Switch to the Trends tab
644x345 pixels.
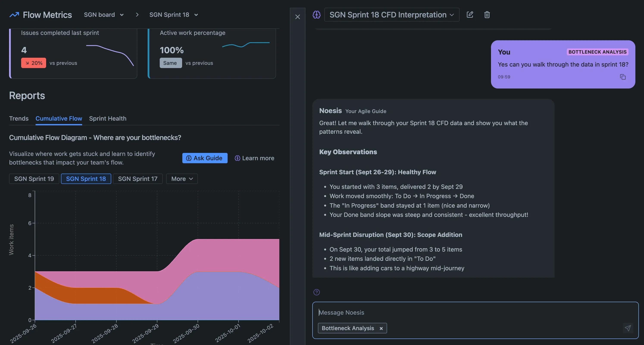tap(19, 118)
